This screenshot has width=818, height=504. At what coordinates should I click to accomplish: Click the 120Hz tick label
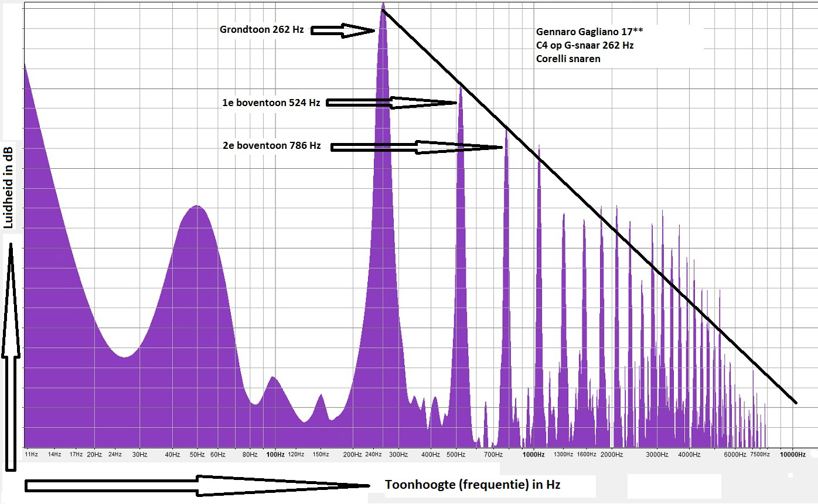pos(296,454)
